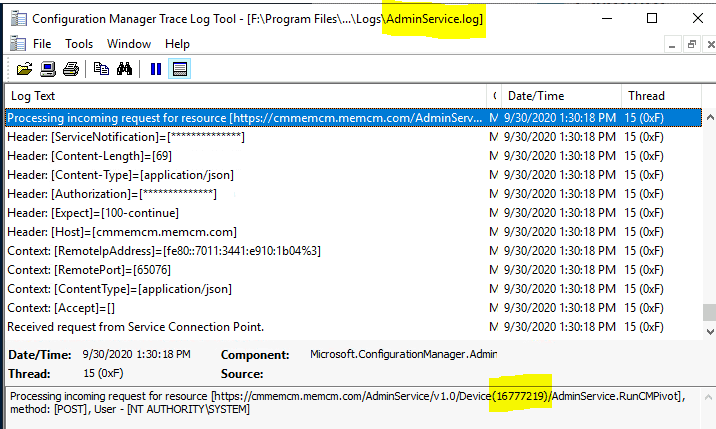Select the Header ServiceNotification log row
Screen dimensions: 716x429
pyautogui.click(x=353, y=137)
